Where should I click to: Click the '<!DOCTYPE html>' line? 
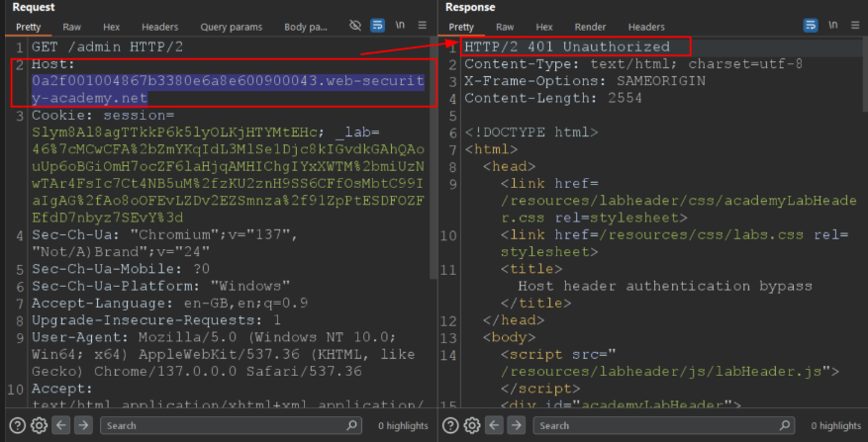click(x=531, y=133)
